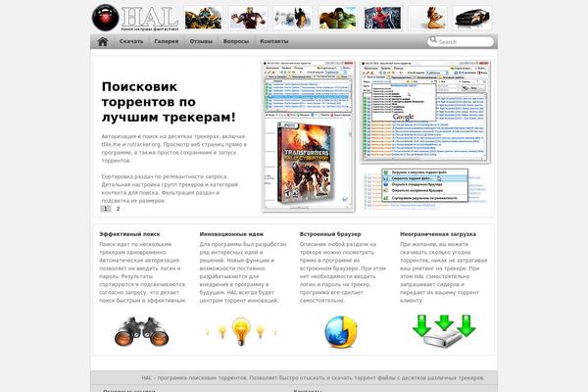Click the binoculars icon
588x392 pixels.
(141, 331)
